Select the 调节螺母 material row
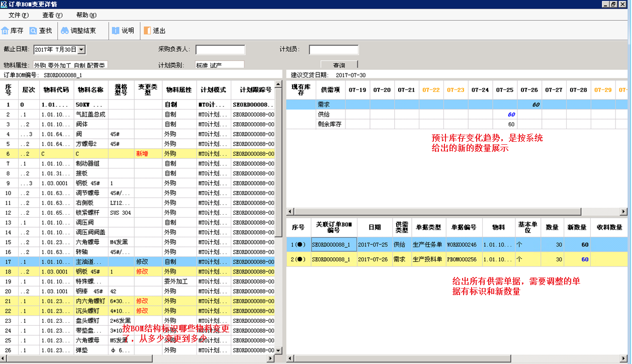 [138, 193]
